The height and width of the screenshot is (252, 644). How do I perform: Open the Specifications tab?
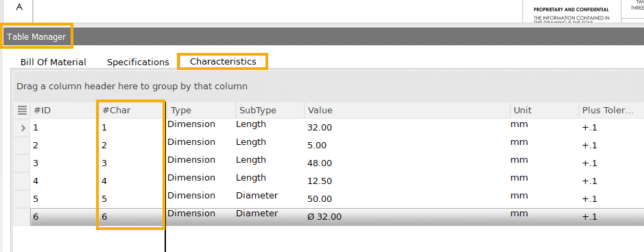[x=138, y=62]
